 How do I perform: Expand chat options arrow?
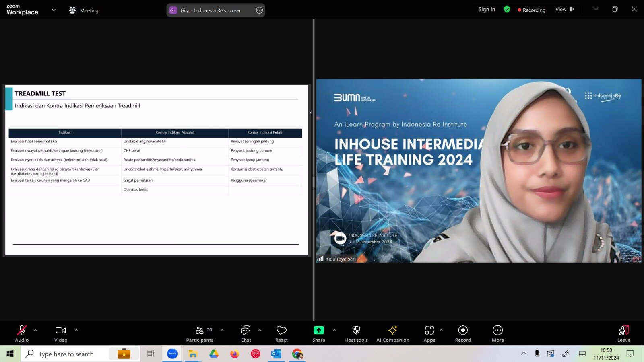(260, 330)
